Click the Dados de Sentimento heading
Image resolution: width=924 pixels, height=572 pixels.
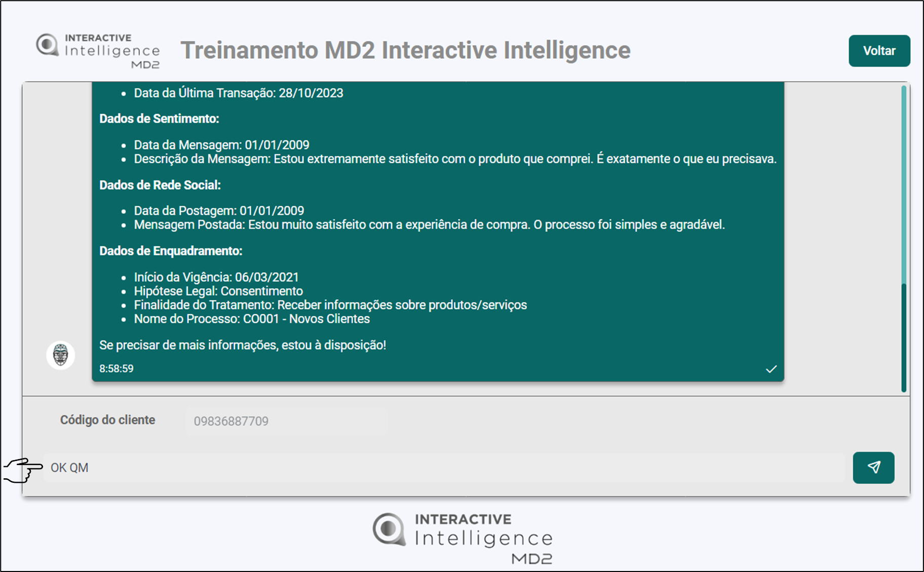point(159,119)
